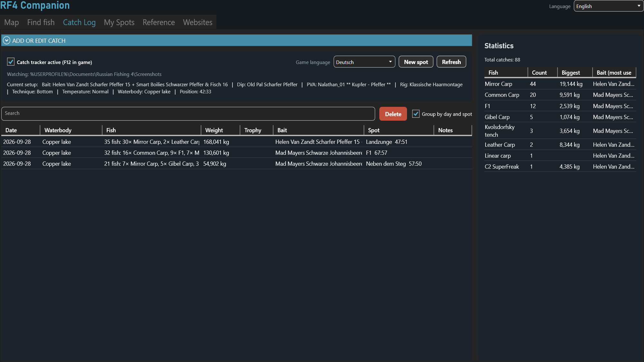This screenshot has width=644, height=362.
Task: Click the Bait column header in catch log
Action: coord(319,130)
